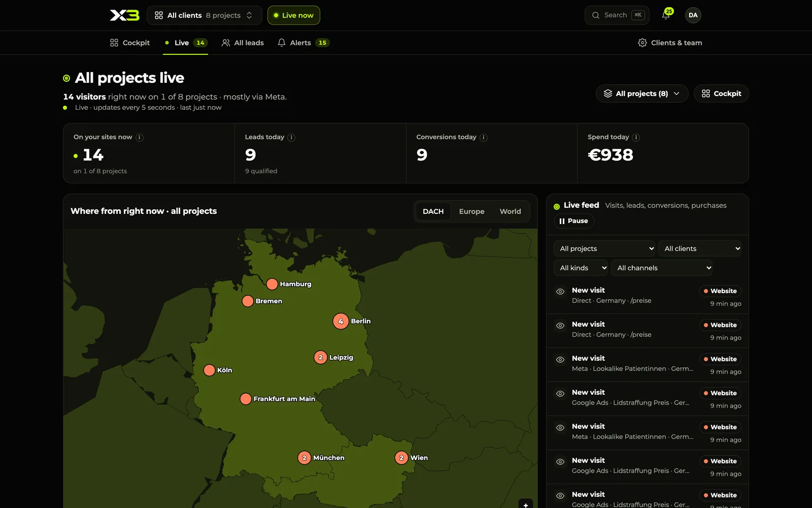Click the eye icon of the first /preise visit
The image size is (812, 508).
point(560,292)
